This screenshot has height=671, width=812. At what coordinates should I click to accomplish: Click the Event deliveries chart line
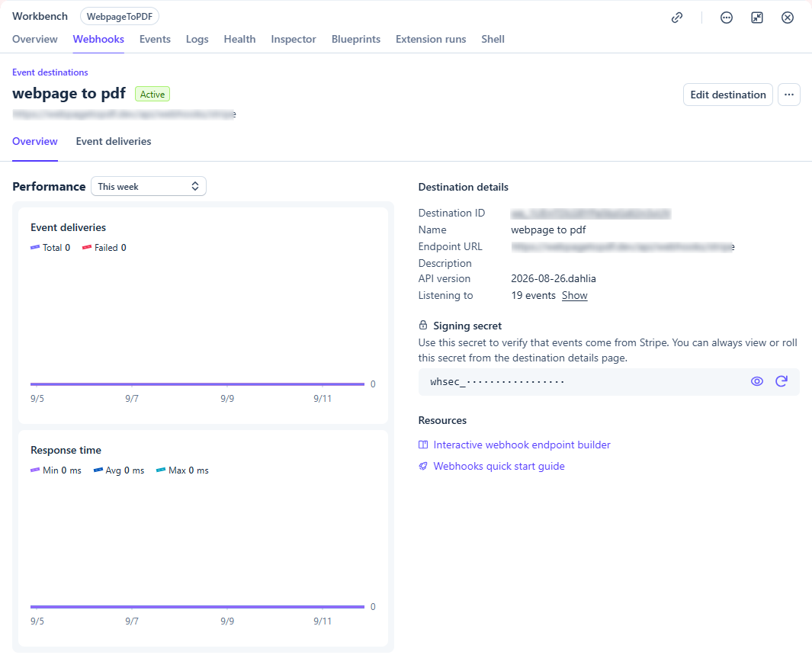[197, 384]
